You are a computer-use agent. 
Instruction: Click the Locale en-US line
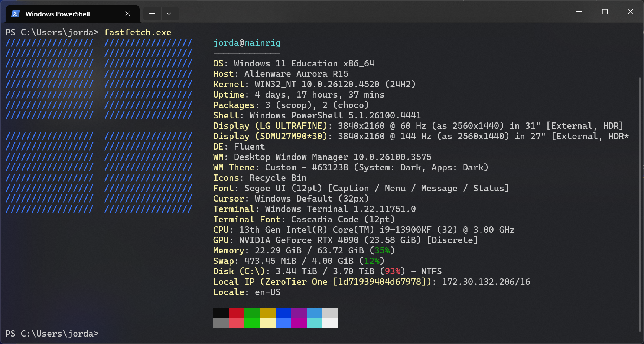(x=247, y=292)
